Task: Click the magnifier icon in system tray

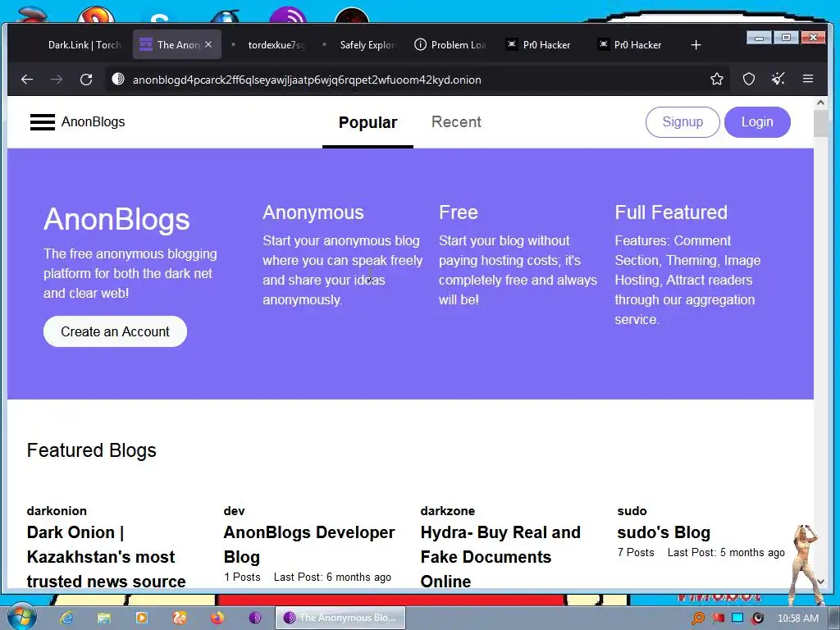Action: (x=698, y=618)
